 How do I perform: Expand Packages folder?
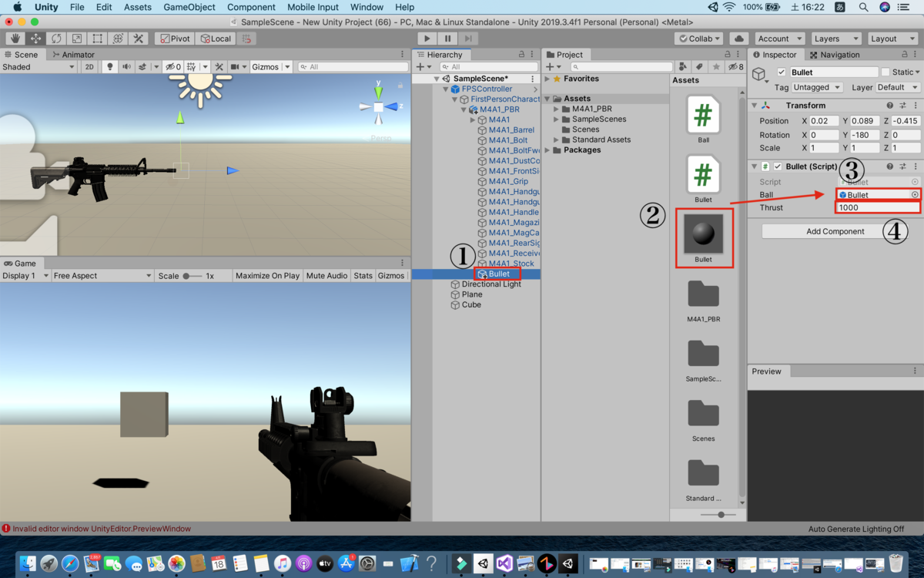547,150
